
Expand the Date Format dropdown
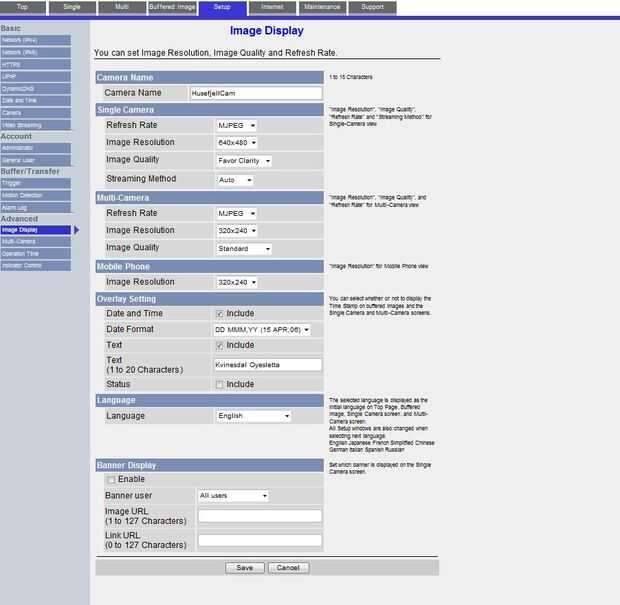coord(262,330)
